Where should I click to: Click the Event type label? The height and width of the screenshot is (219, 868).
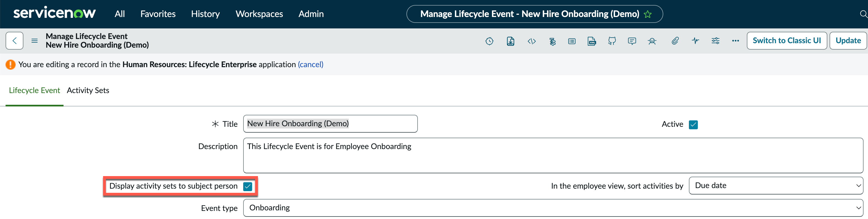point(219,208)
